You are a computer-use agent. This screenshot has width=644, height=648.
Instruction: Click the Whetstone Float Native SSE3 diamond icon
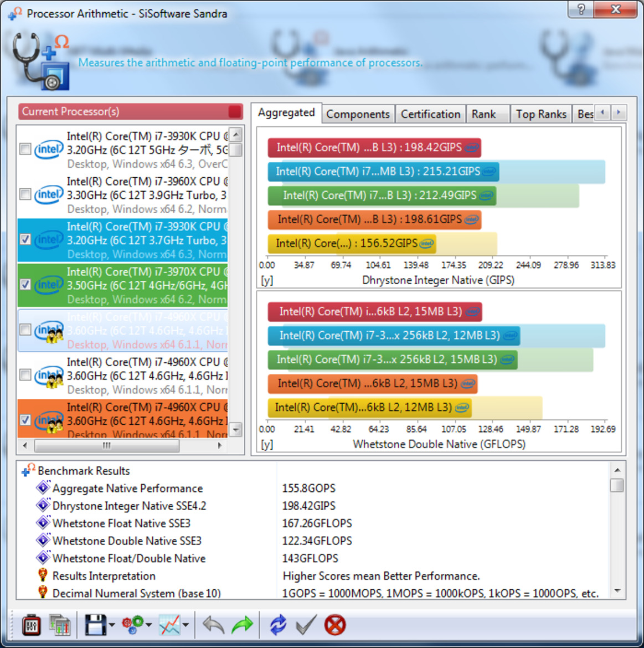(43, 522)
